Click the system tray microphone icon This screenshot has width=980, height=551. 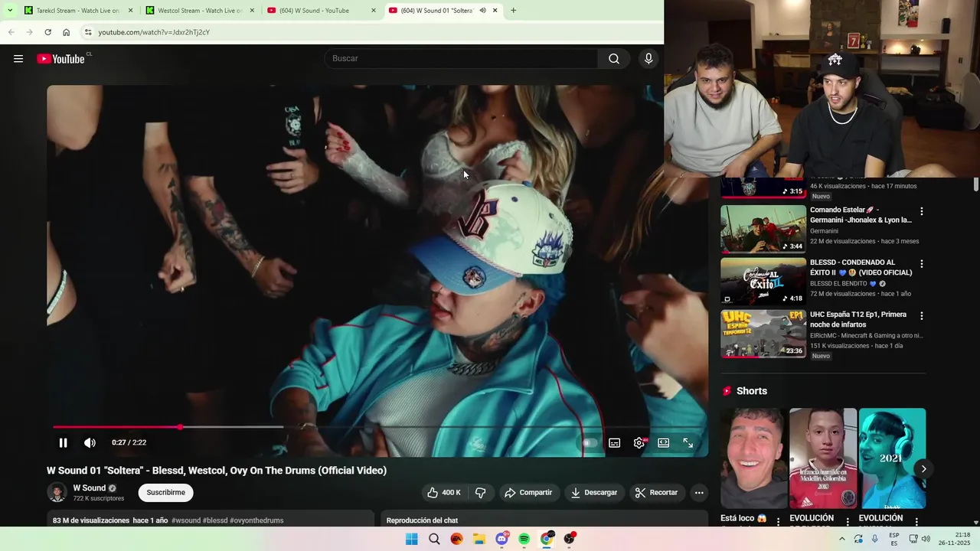[874, 539]
